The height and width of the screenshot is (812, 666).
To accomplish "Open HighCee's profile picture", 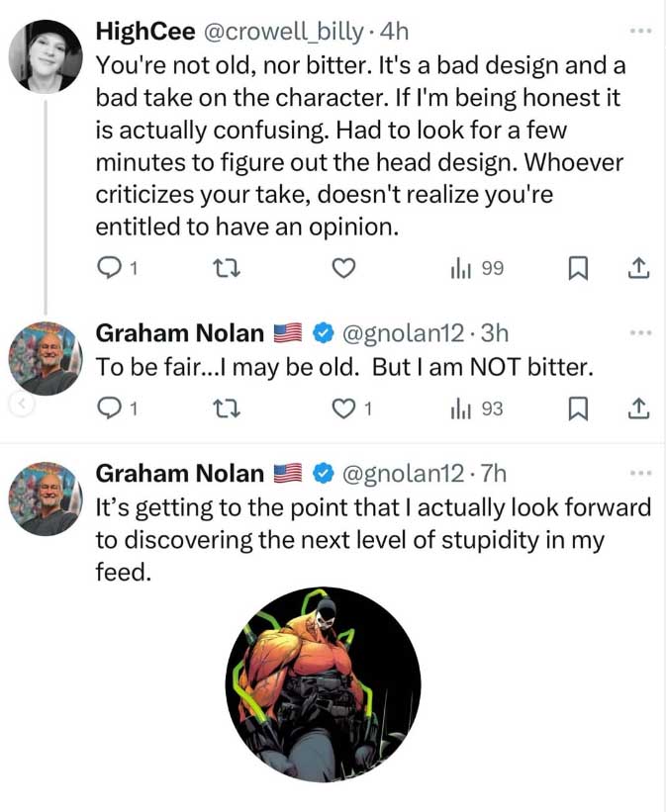I will pos(46,55).
